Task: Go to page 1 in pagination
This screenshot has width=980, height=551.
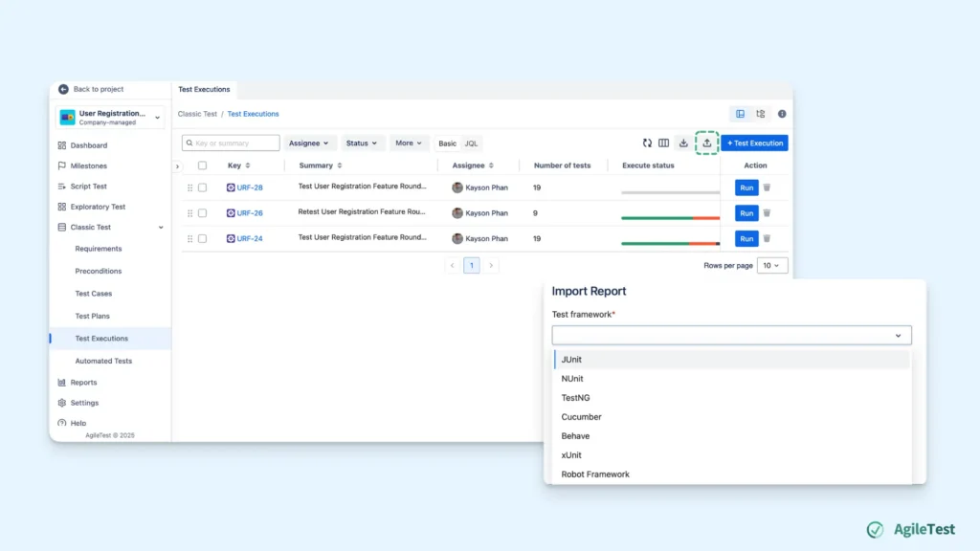Action: pyautogui.click(x=471, y=266)
